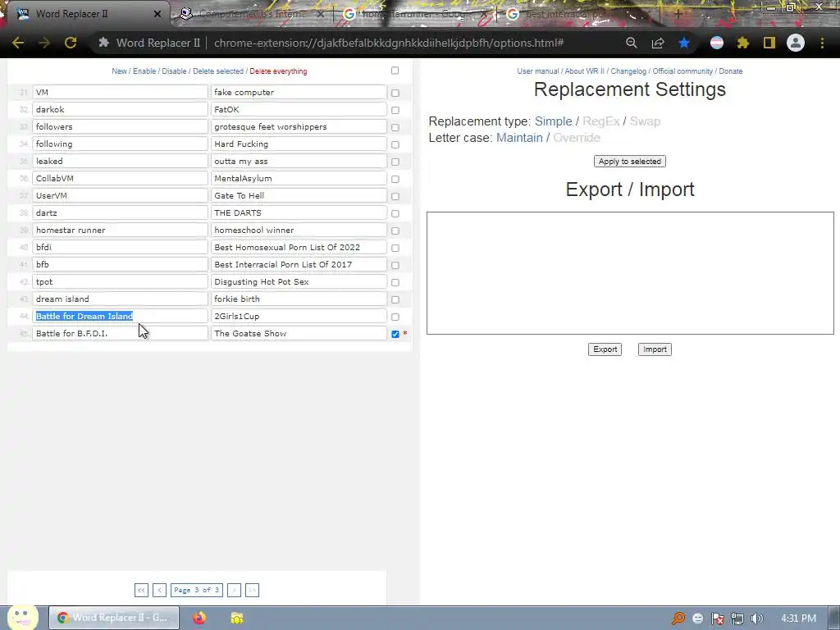Open the Changelog link

628,71
